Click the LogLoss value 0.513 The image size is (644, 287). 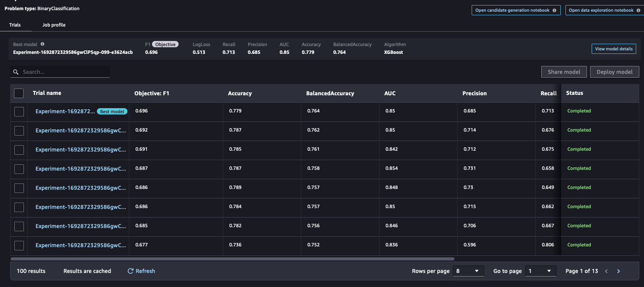pyautogui.click(x=199, y=52)
